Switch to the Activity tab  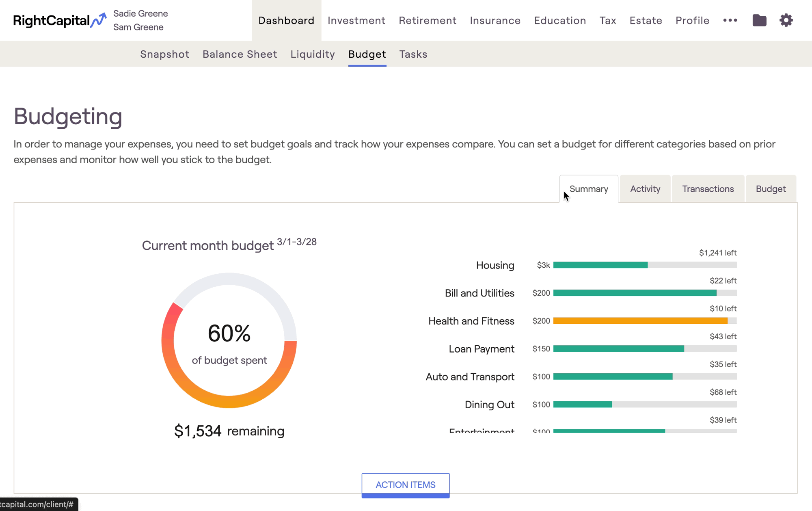click(x=645, y=189)
